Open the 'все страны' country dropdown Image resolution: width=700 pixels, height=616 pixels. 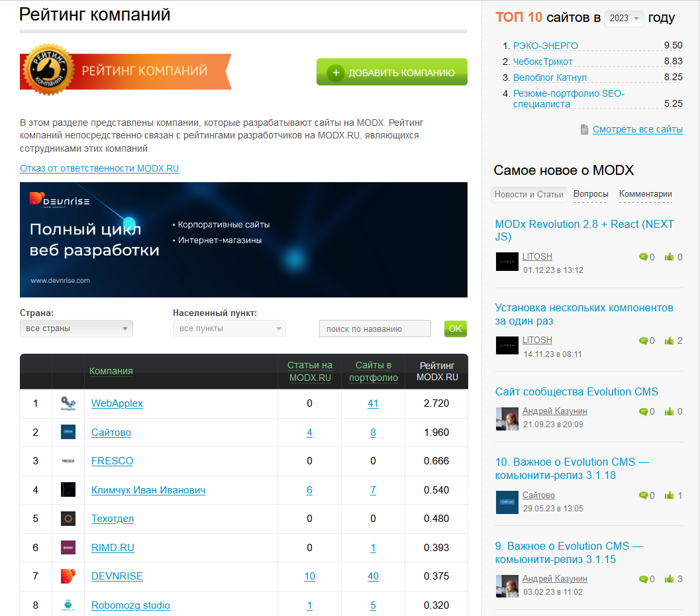pos(76,329)
